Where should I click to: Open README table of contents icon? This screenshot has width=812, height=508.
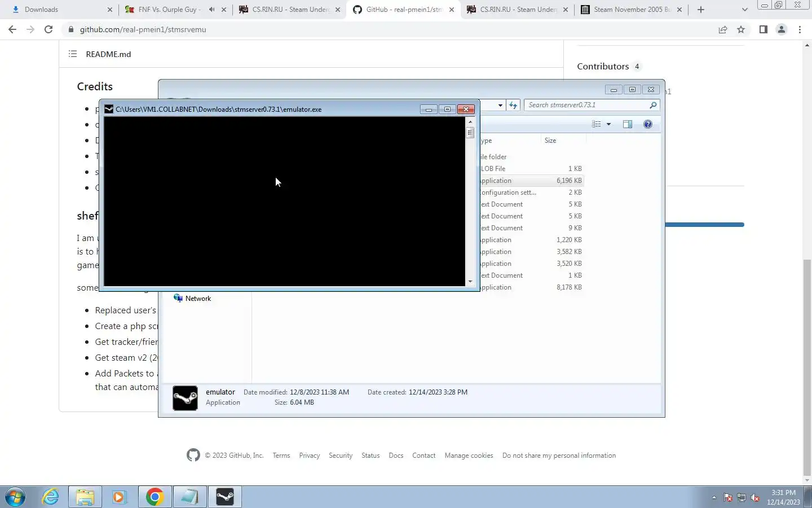pyautogui.click(x=73, y=54)
